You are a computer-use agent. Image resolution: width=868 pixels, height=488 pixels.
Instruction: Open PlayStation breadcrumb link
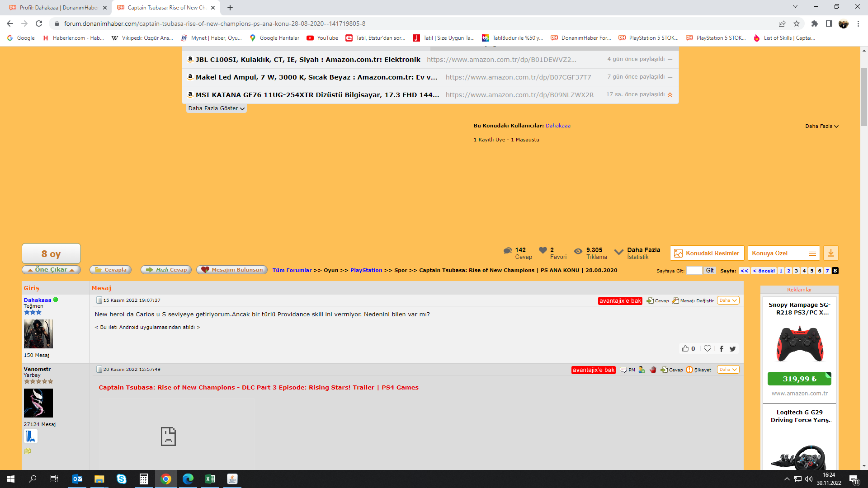(x=366, y=270)
